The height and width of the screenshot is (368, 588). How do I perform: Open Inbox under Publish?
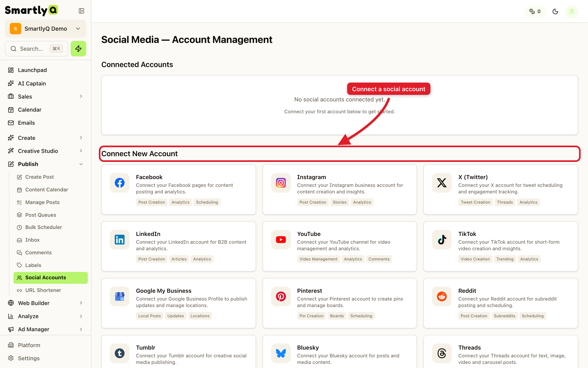(x=32, y=240)
